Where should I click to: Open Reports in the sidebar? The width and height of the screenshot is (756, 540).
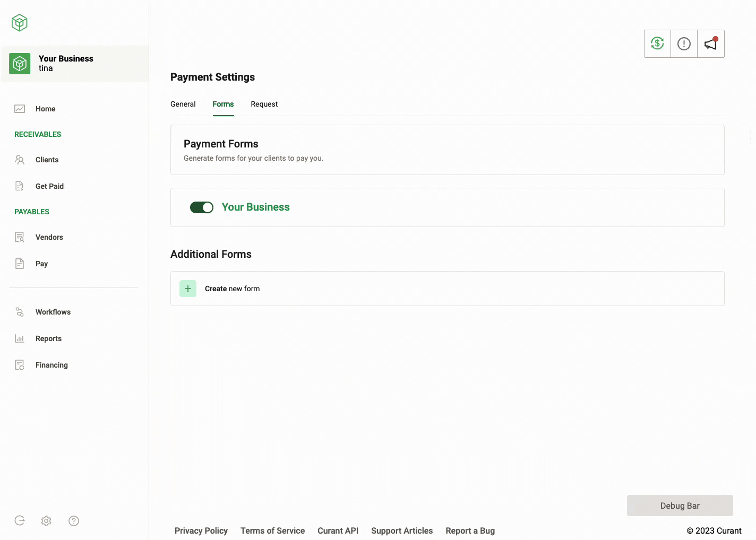tap(49, 338)
